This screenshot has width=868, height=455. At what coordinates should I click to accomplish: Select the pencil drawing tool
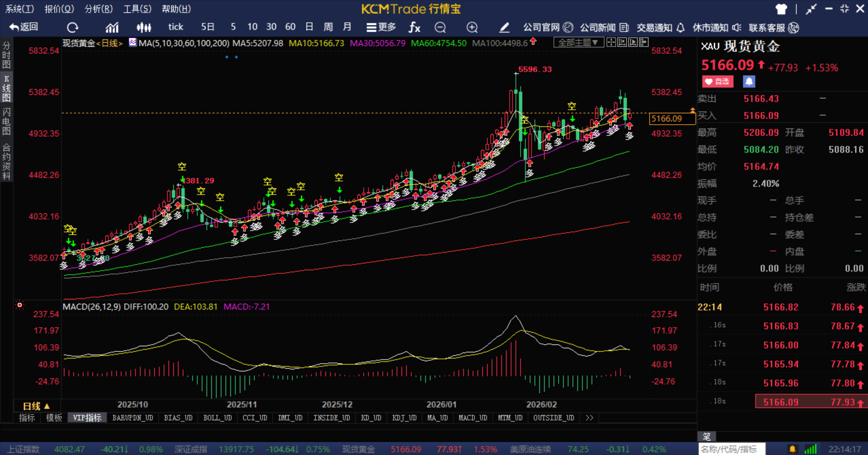(x=504, y=28)
